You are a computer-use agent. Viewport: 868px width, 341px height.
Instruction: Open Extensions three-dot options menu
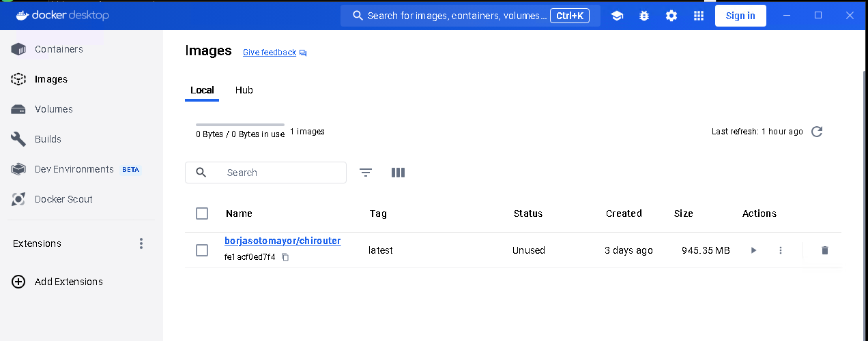[141, 243]
